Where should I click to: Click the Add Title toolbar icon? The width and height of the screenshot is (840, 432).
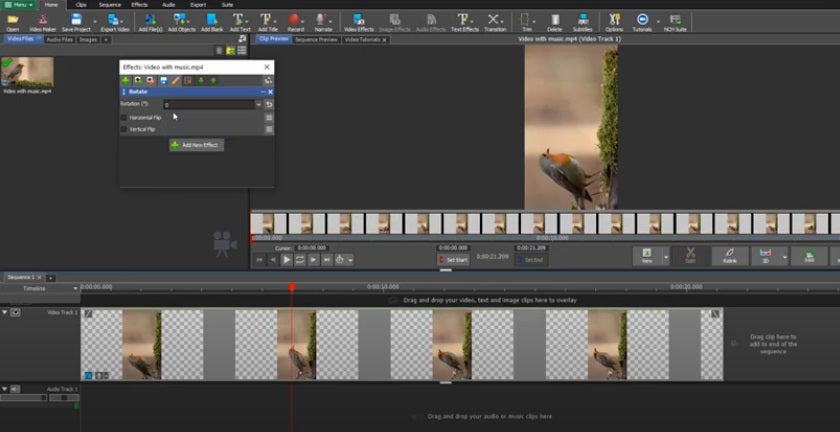click(268, 21)
